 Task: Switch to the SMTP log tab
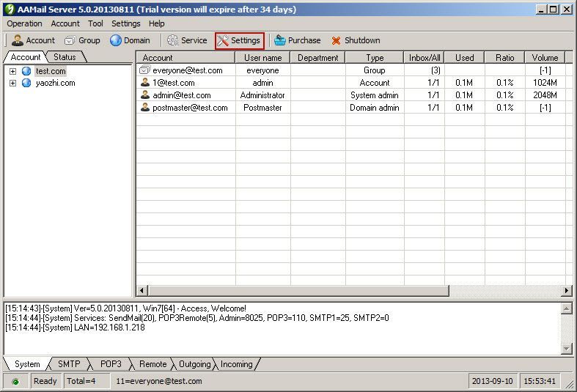69,364
